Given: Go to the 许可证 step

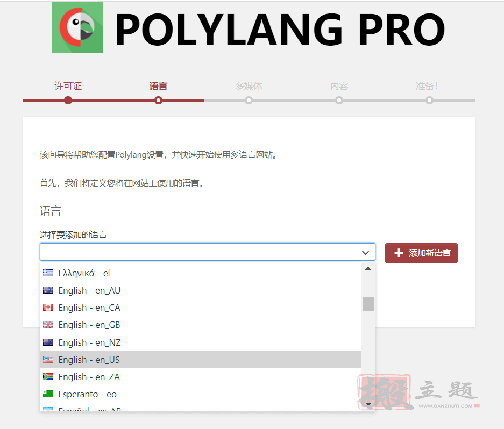Looking at the screenshot, I should point(68,86).
